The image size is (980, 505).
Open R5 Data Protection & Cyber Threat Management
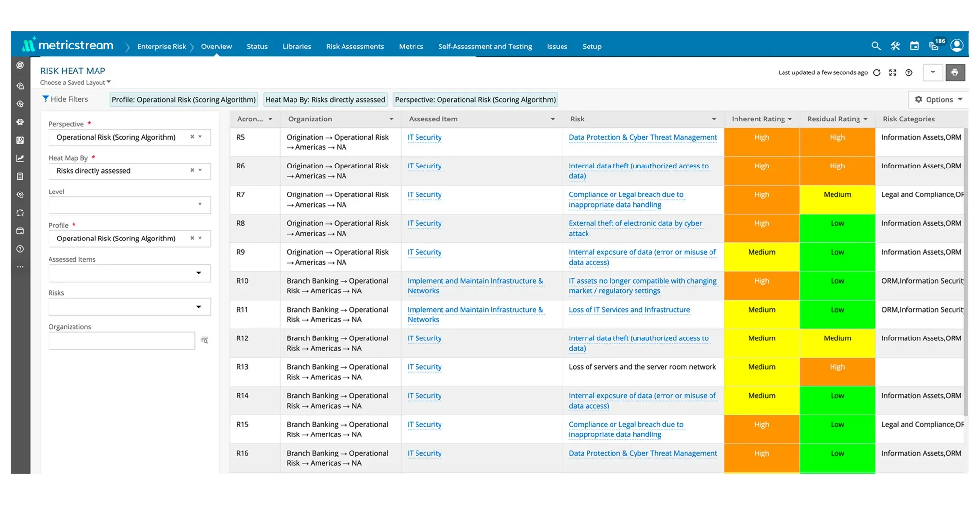pos(643,137)
